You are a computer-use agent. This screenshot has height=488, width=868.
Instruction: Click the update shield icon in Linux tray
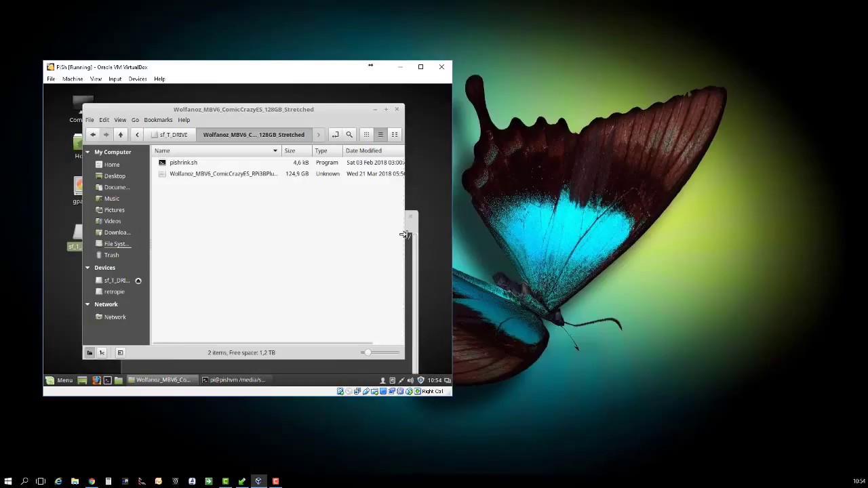click(420, 380)
